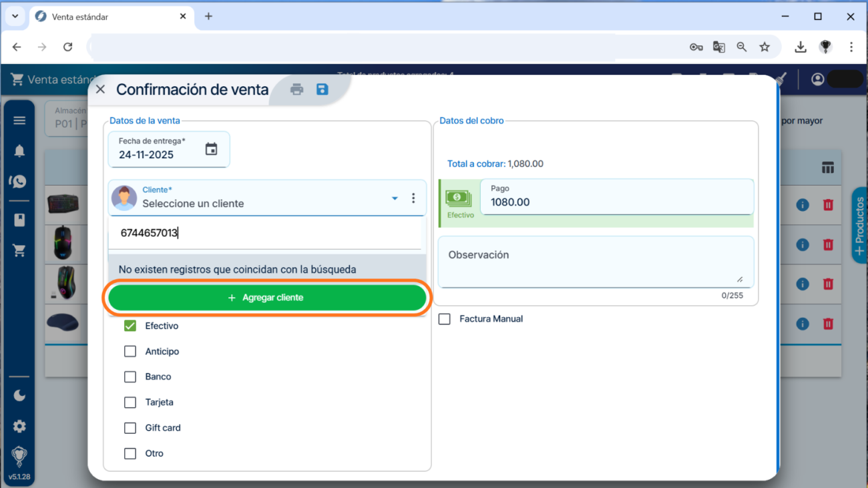Uncheck the Efectivo payment method

pyautogui.click(x=130, y=326)
